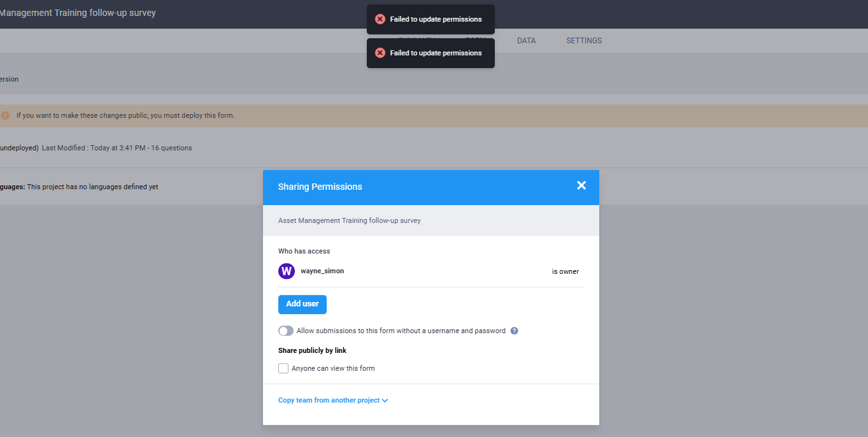The image size is (868, 437).
Task: Dismiss the top Failed to update permissions message
Action: (x=436, y=19)
